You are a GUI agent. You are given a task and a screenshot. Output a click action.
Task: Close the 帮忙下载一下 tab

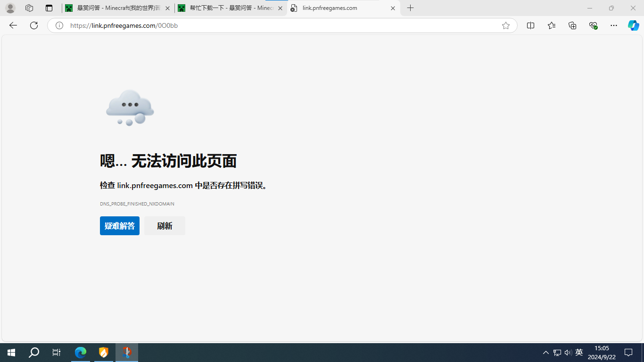(x=280, y=8)
